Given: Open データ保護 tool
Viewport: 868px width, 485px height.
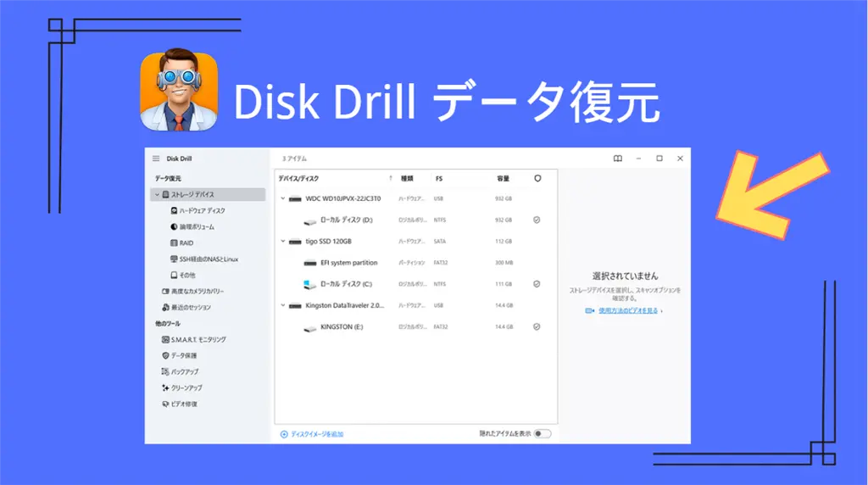Looking at the screenshot, I should (184, 355).
